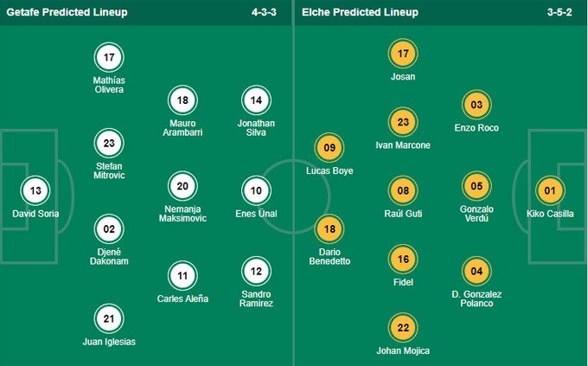This screenshot has width=588, height=366.
Task: Open the Getafe Predicted Lineup header
Action: tap(67, 12)
